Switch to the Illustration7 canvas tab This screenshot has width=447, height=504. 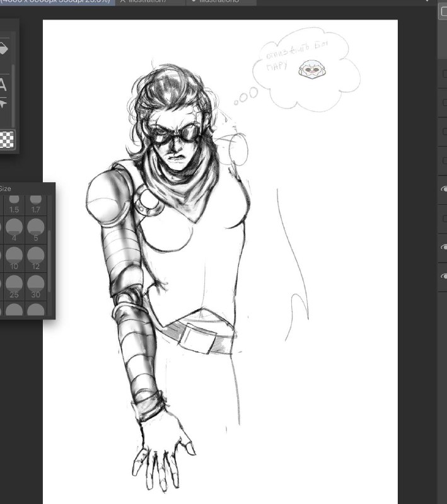click(150, 2)
